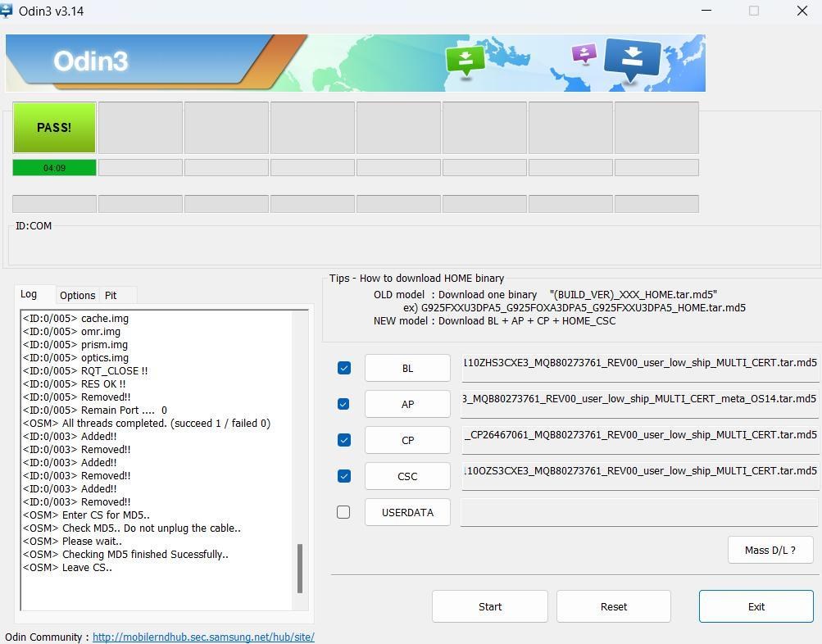Open the Pit tab

coord(111,295)
